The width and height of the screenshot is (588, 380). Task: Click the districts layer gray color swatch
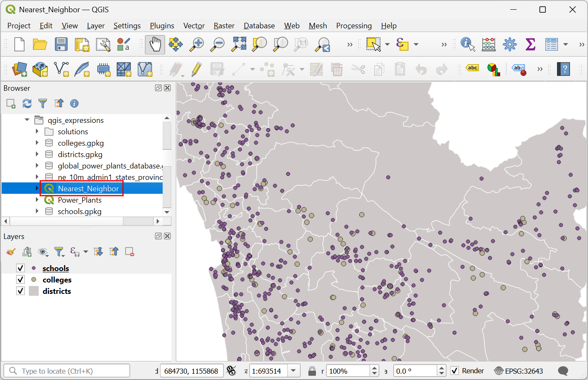pyautogui.click(x=34, y=291)
